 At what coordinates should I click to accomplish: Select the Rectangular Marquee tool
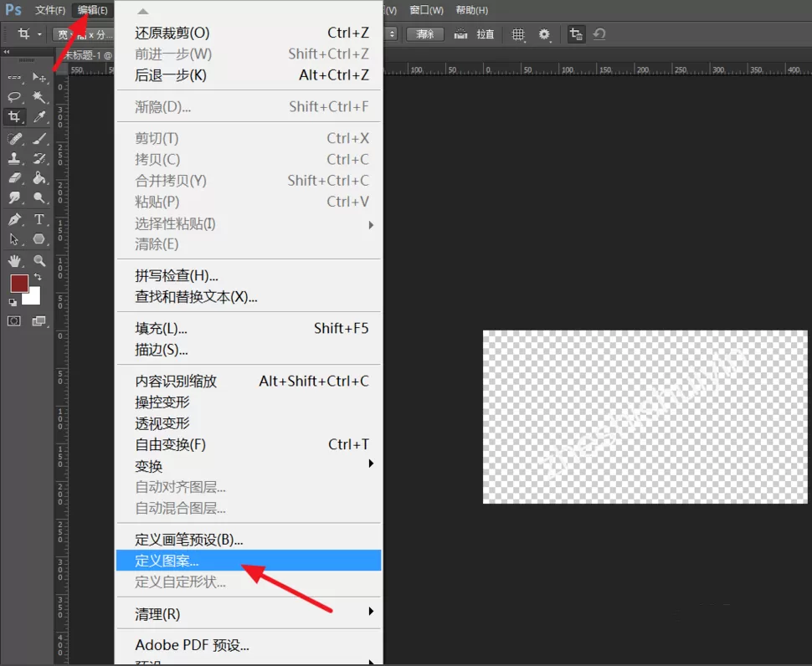[x=14, y=78]
